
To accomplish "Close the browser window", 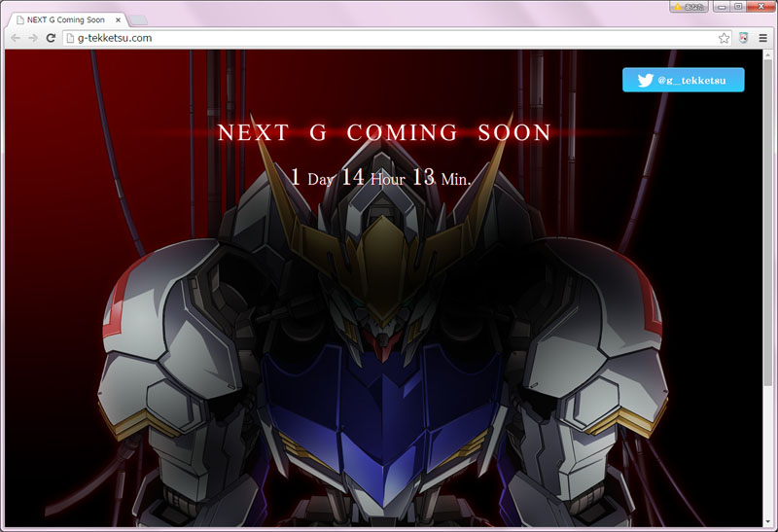I will point(760,7).
